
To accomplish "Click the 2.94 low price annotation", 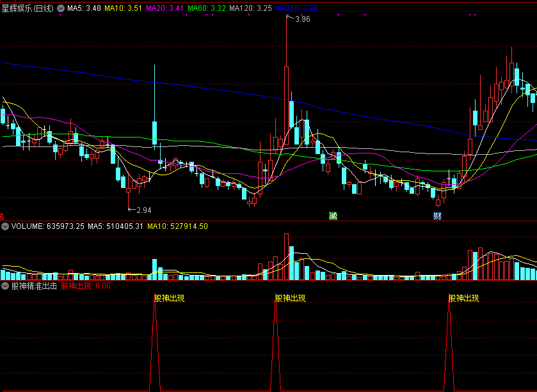I will coord(144,210).
